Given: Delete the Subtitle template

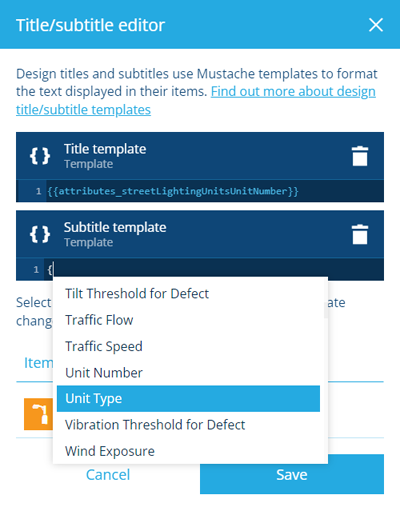Looking at the screenshot, I should pyautogui.click(x=360, y=234).
